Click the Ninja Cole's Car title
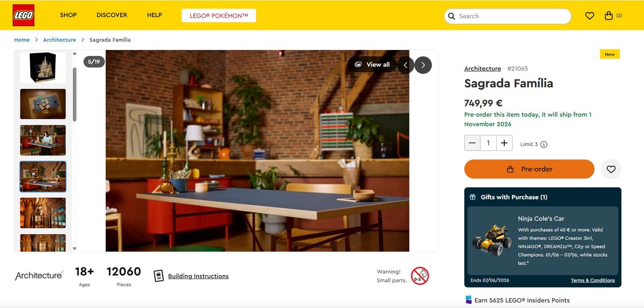644x308 pixels. [x=541, y=219]
